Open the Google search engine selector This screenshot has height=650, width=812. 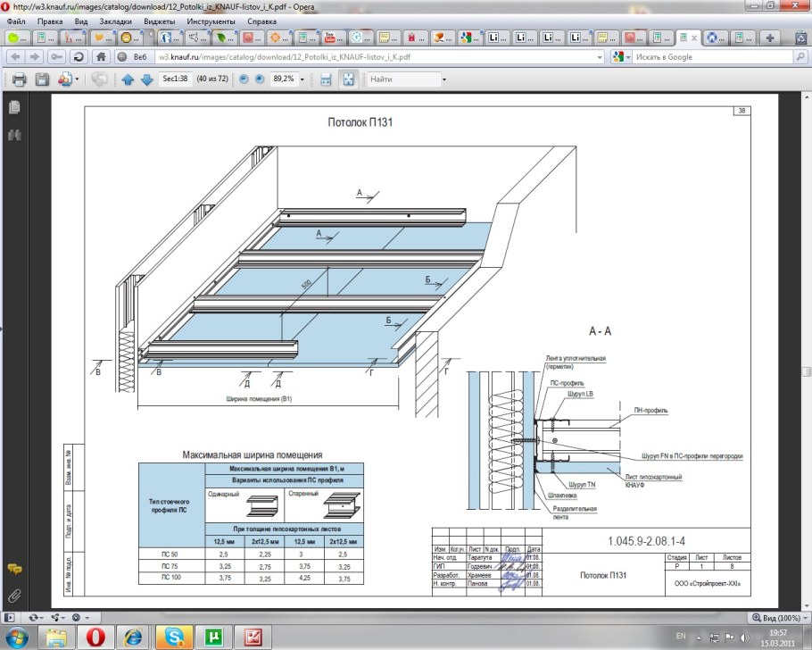click(x=626, y=56)
